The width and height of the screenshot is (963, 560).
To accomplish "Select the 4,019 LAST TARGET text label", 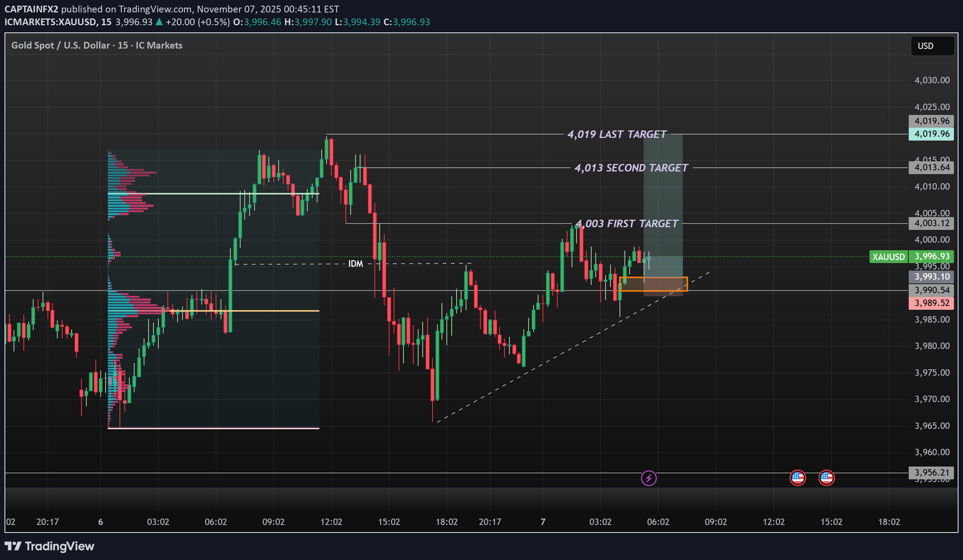I will click(x=617, y=135).
